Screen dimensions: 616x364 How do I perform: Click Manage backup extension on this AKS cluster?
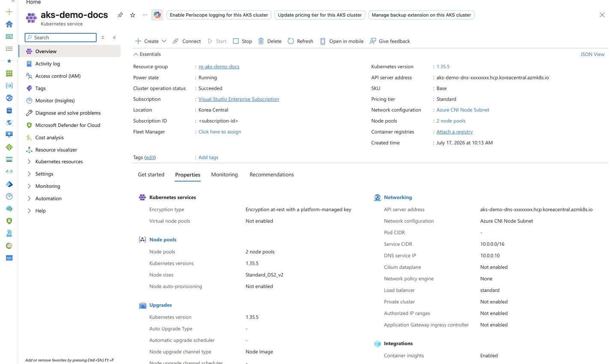[x=421, y=15]
